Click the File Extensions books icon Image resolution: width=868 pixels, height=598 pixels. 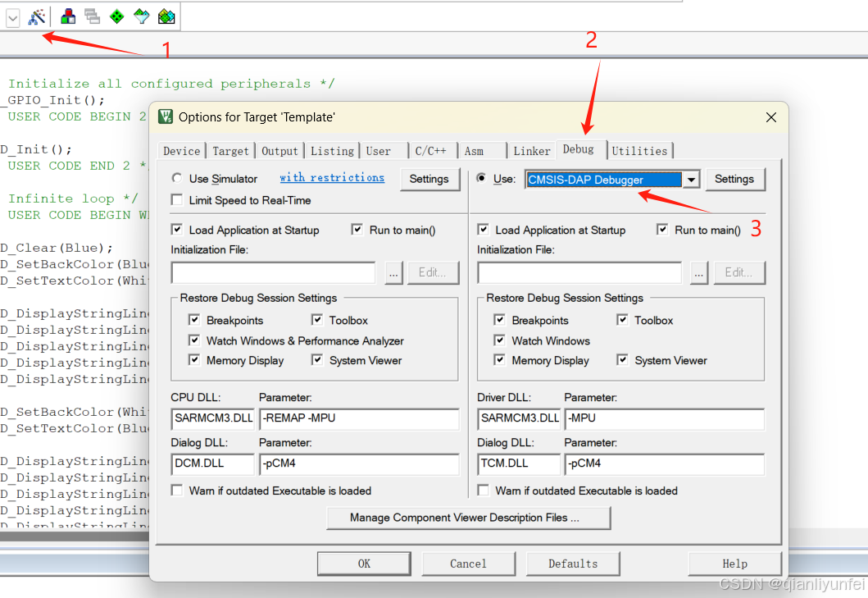tap(68, 16)
